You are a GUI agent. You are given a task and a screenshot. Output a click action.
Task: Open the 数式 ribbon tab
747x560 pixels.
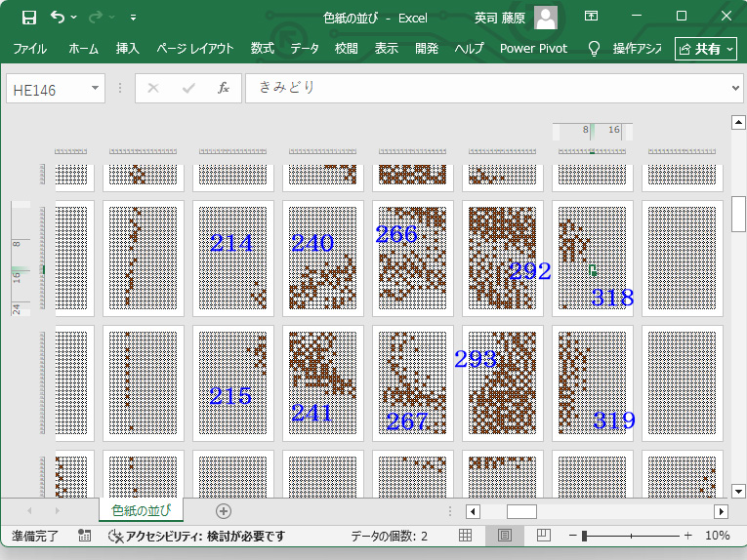coord(262,48)
